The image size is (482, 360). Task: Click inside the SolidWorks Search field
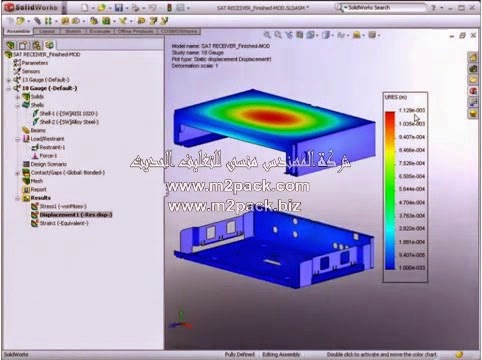point(387,7)
